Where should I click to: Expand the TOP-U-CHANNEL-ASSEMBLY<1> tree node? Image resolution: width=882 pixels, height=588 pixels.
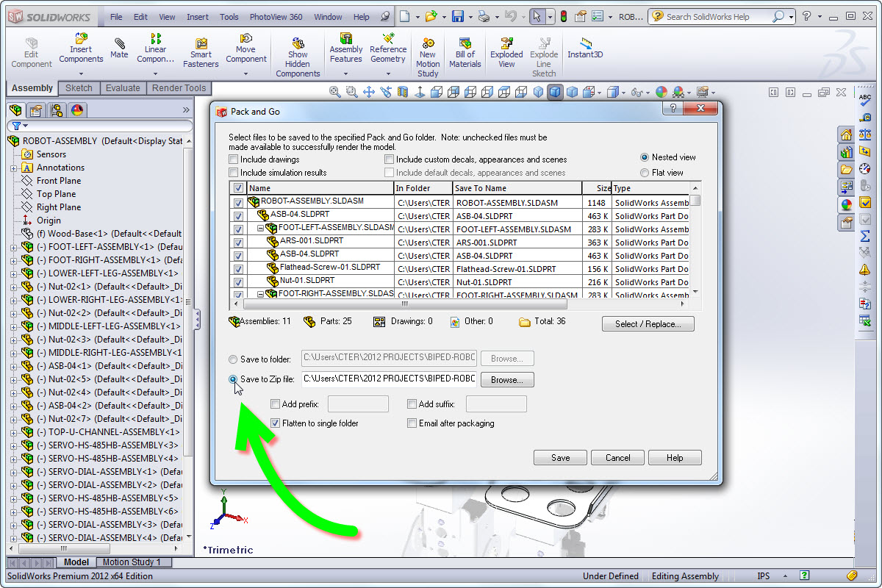[14, 432]
